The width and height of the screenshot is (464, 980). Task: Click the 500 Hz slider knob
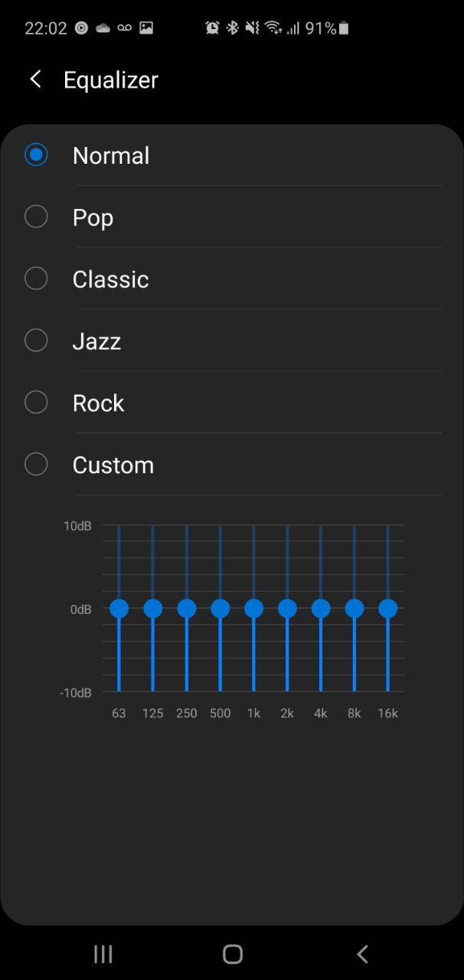220,609
